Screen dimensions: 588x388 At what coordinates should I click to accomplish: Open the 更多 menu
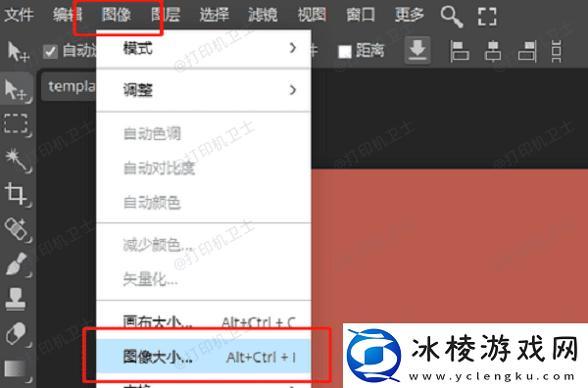point(410,15)
